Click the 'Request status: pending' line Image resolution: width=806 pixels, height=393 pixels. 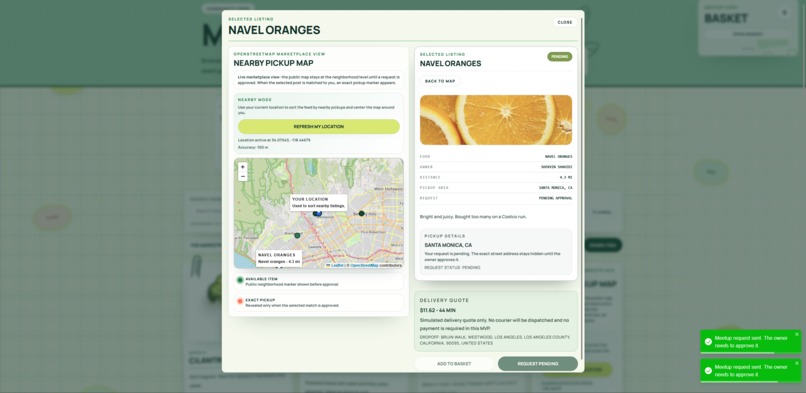[452, 268]
